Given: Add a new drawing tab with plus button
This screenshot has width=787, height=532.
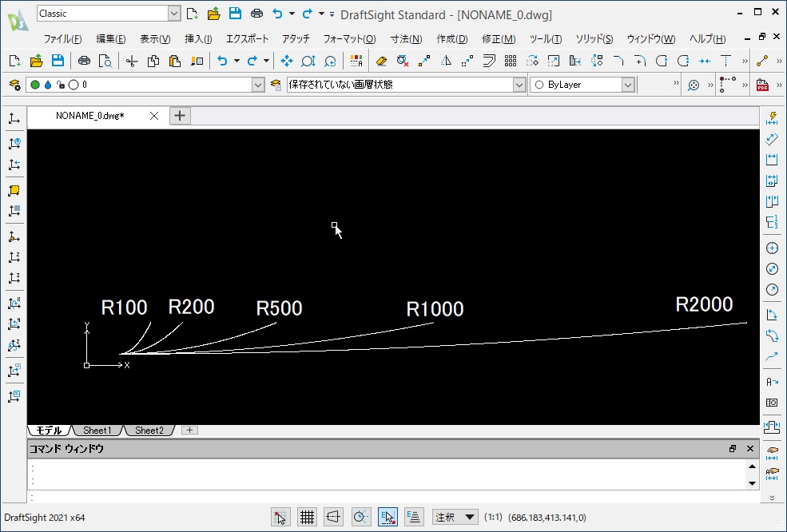Looking at the screenshot, I should click(x=180, y=116).
